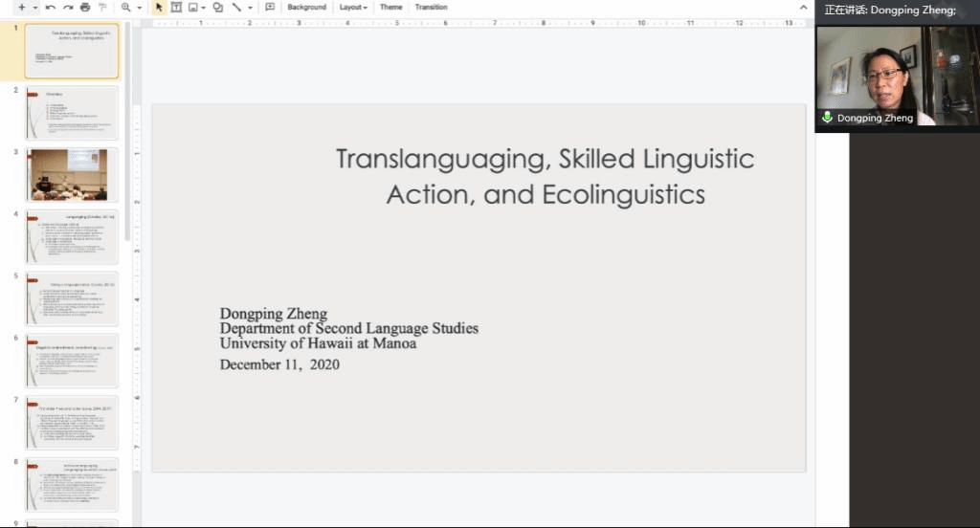The height and width of the screenshot is (528, 980).
Task: Select the line tool icon
Action: click(x=237, y=7)
